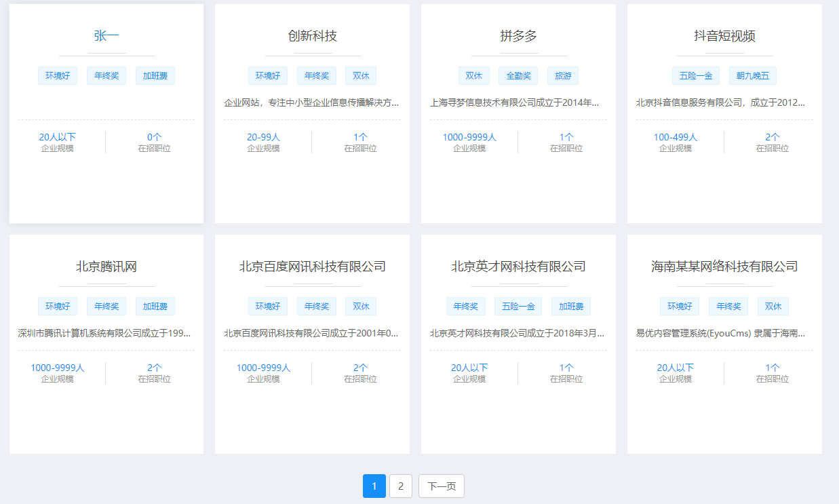Click the 环境好 tag under 创新科技
This screenshot has width=839, height=504.
tap(268, 76)
